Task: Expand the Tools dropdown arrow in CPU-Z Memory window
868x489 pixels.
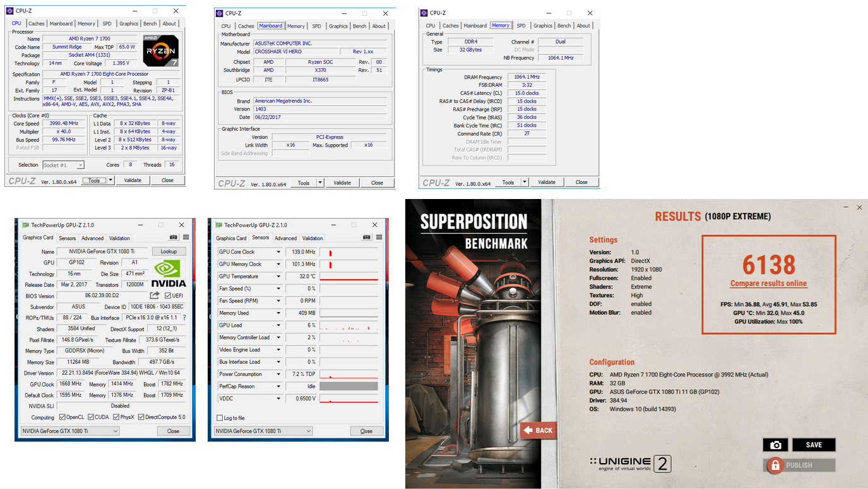Action: [x=525, y=182]
